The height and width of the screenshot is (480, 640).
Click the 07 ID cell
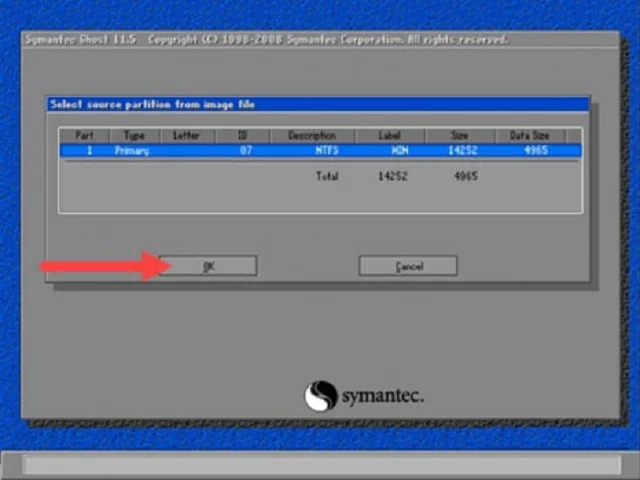point(246,151)
